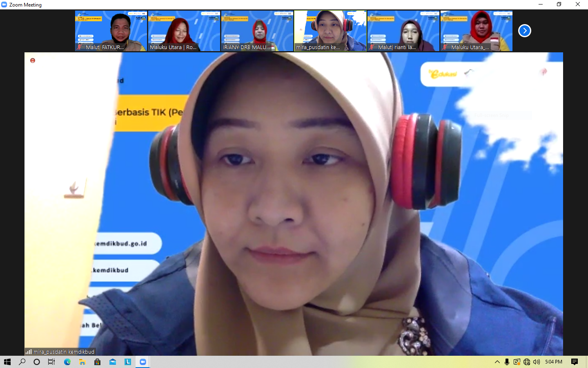The image size is (588, 368).
Task: Select the Maluku Utara | Ro... participant thumbnail
Action: 184,31
